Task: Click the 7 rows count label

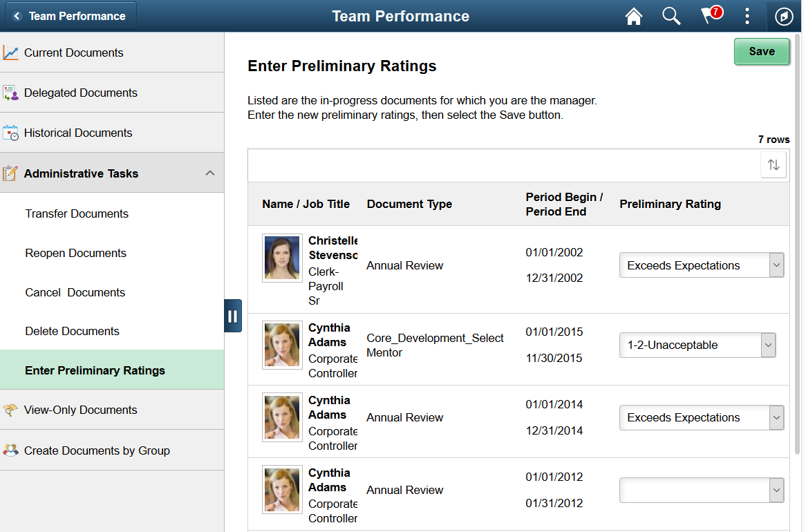Action: pyautogui.click(x=774, y=140)
